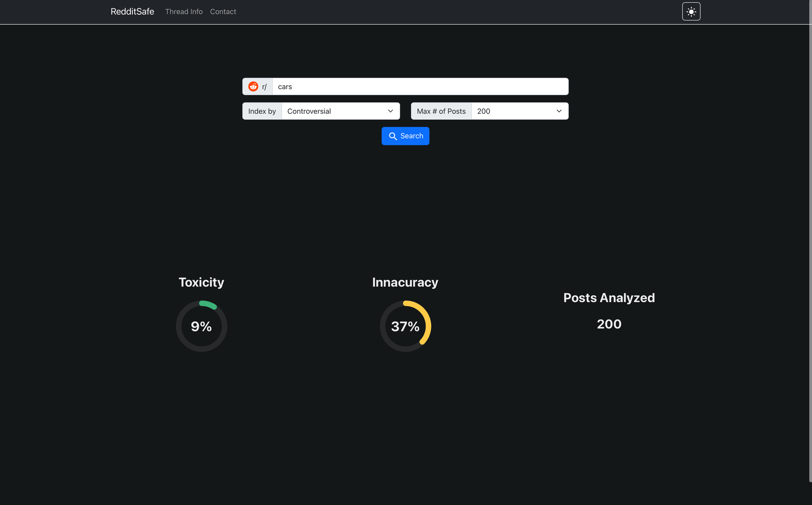Open the Thread Info nav item
The height and width of the screenshot is (505, 812).
(184, 11)
